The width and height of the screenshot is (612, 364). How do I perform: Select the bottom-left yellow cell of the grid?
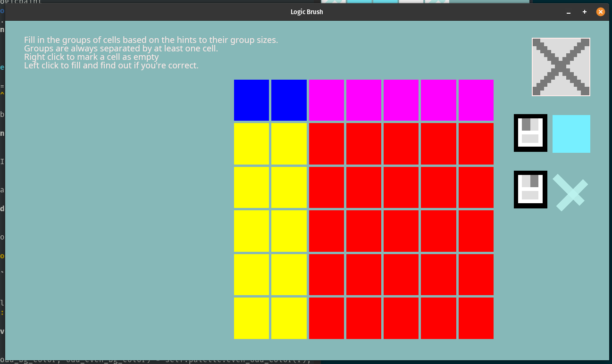click(x=252, y=318)
